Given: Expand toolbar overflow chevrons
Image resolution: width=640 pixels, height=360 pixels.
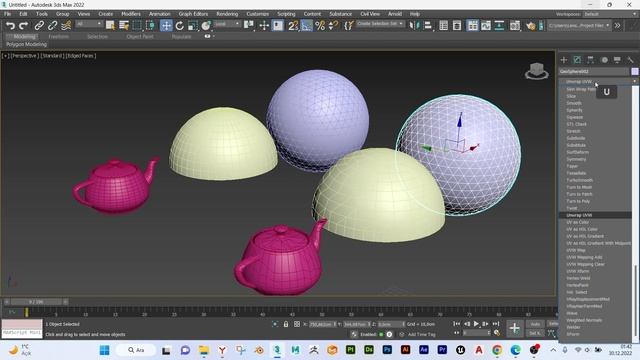Looking at the screenshot, I should click(x=618, y=25).
